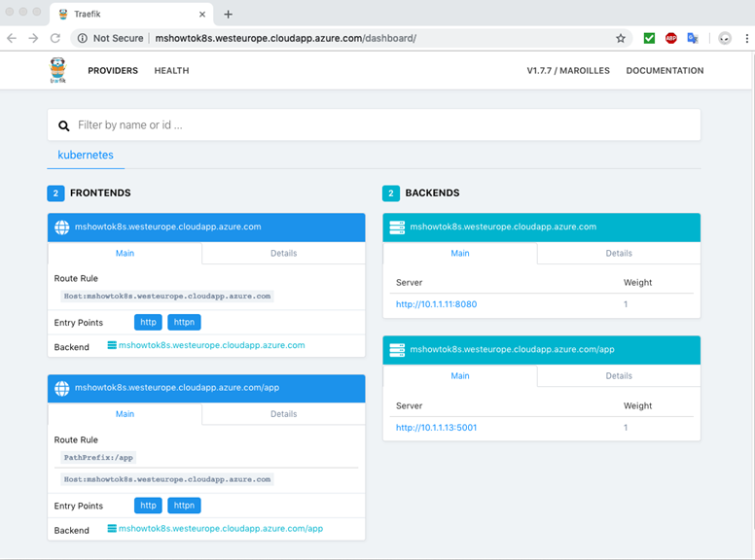Image resolution: width=755 pixels, height=560 pixels.
Task: Open the Details tab of the first backend card
Action: (619, 253)
